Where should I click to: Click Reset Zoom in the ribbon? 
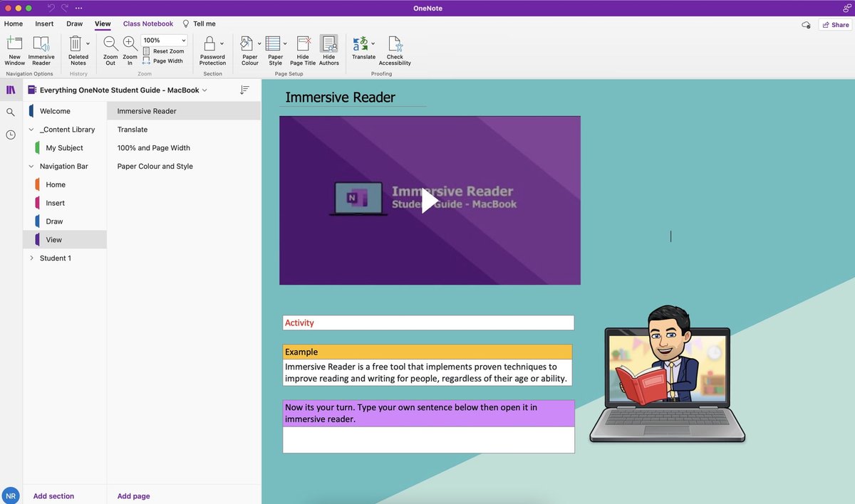coord(164,51)
